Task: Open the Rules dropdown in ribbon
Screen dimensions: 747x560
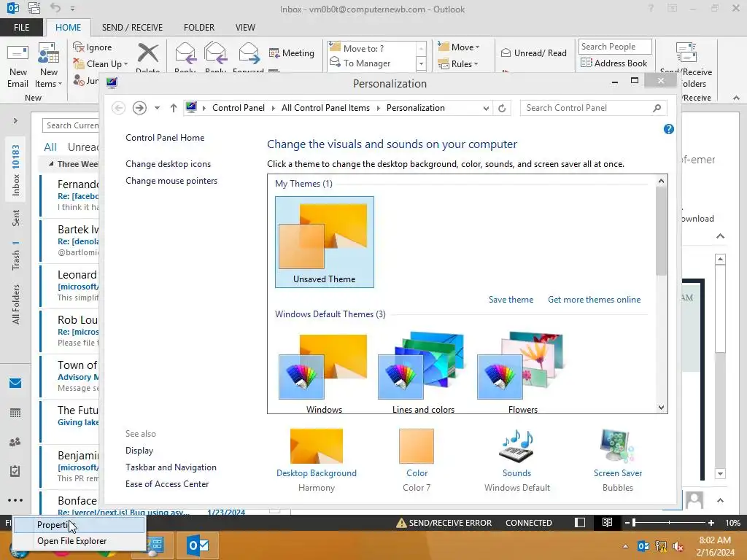Action: click(458, 64)
